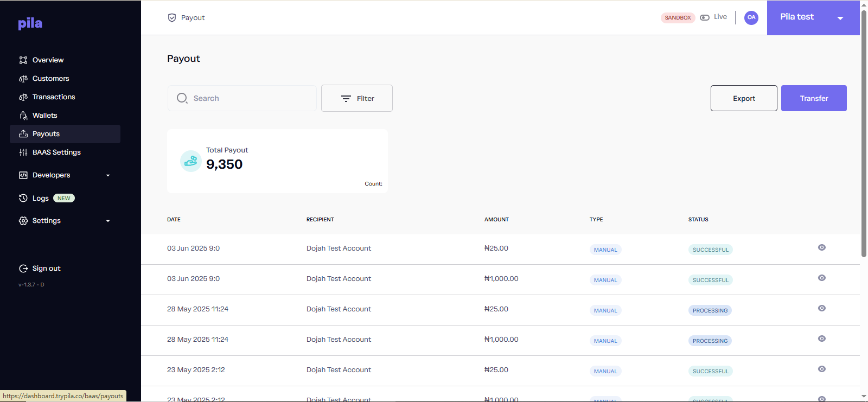Go to Overview page
This screenshot has width=868, height=402.
[x=48, y=60]
